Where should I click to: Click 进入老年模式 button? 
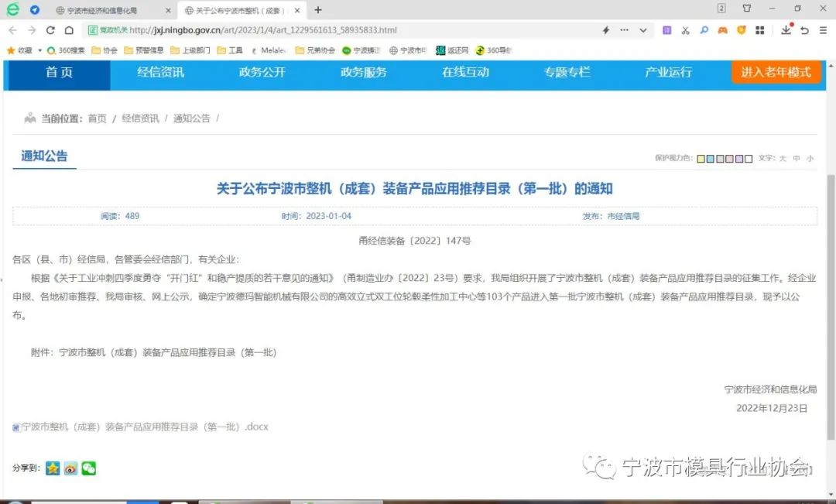(x=776, y=72)
